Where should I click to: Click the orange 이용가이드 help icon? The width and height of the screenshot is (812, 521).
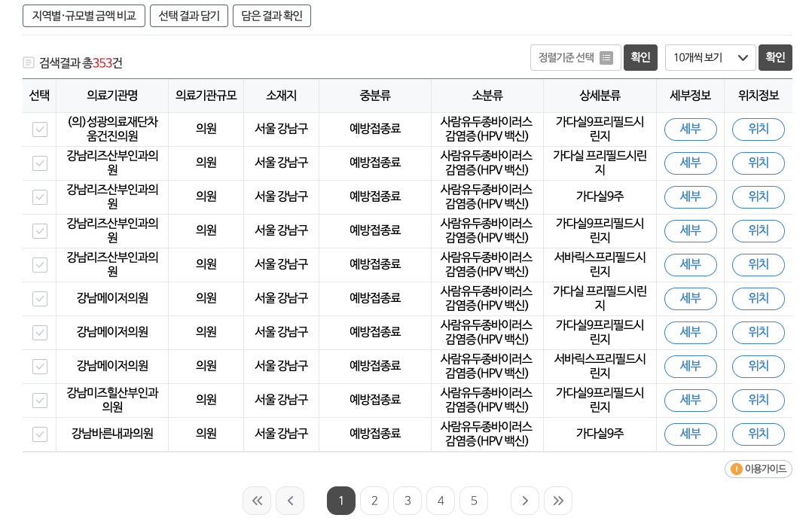(x=736, y=468)
